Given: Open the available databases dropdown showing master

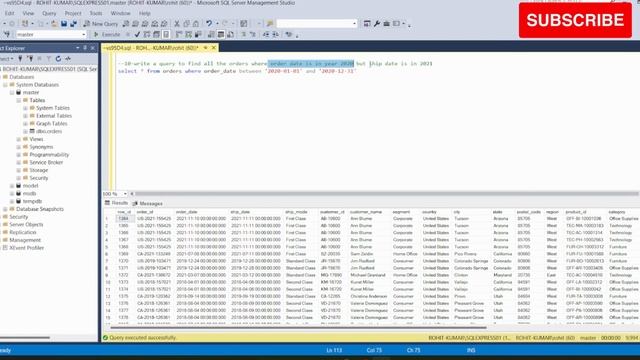Looking at the screenshot, I should 51,35.
